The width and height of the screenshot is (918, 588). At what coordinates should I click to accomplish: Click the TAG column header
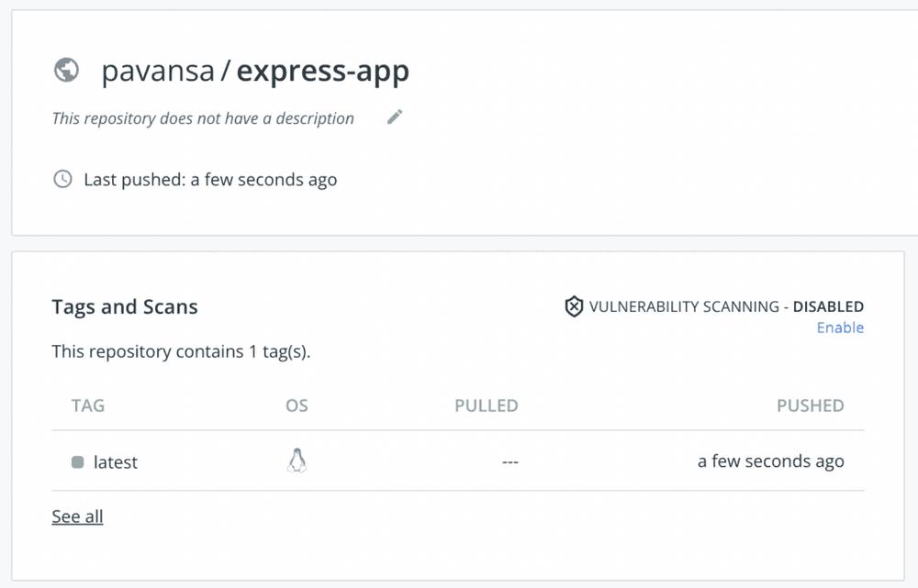(x=88, y=405)
